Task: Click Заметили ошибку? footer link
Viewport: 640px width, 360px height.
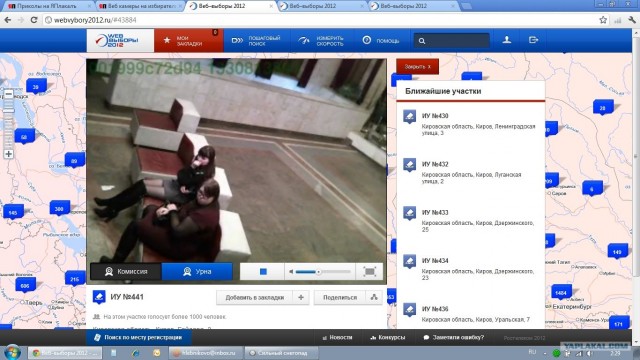Action: (x=453, y=338)
